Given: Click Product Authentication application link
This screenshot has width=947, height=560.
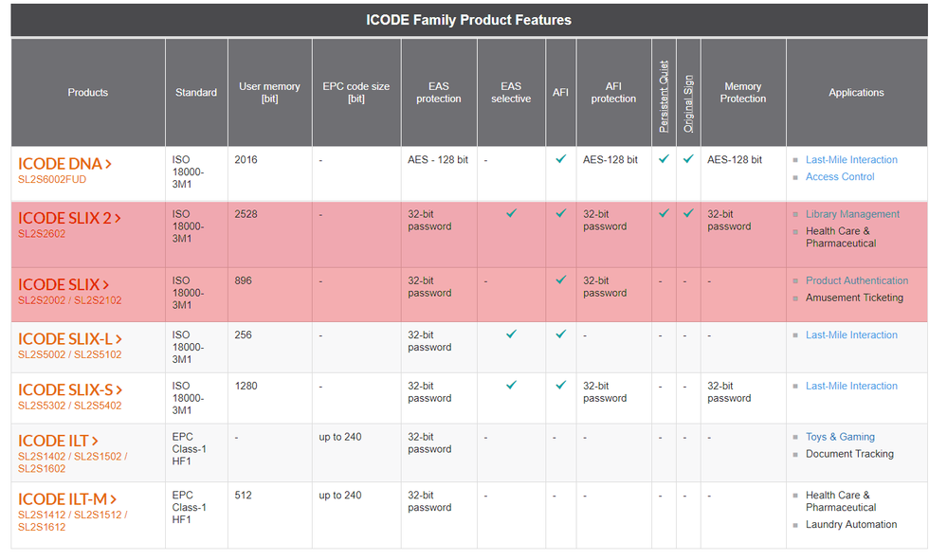Looking at the screenshot, I should pyautogui.click(x=856, y=280).
